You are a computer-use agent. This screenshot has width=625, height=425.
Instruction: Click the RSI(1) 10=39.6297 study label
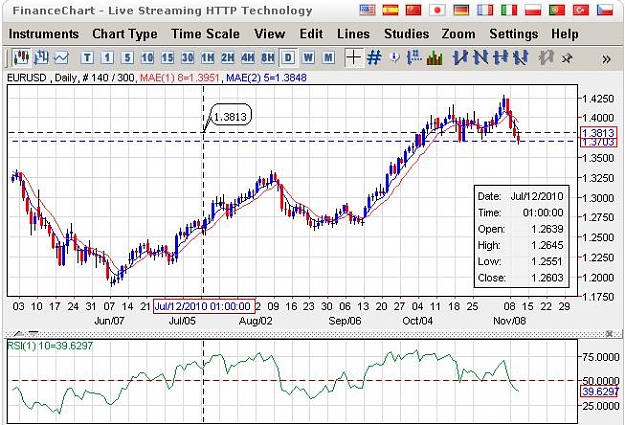pyautogui.click(x=50, y=346)
